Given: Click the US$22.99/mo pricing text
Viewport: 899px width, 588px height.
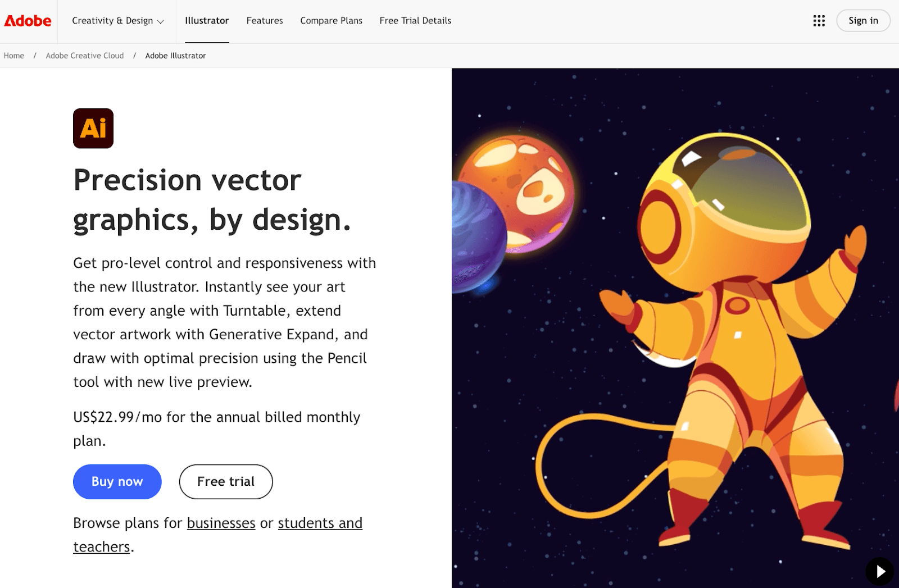Looking at the screenshot, I should click(217, 429).
